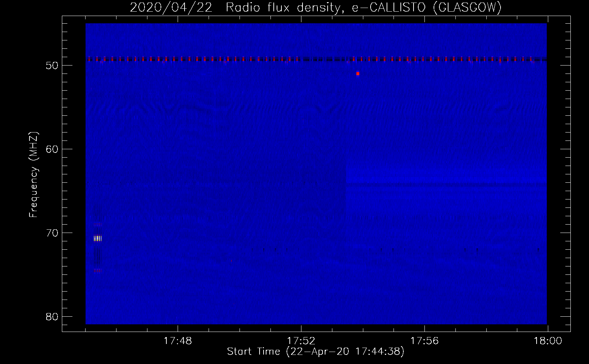Click the Frequency (MHZ) y-axis label

33,175
